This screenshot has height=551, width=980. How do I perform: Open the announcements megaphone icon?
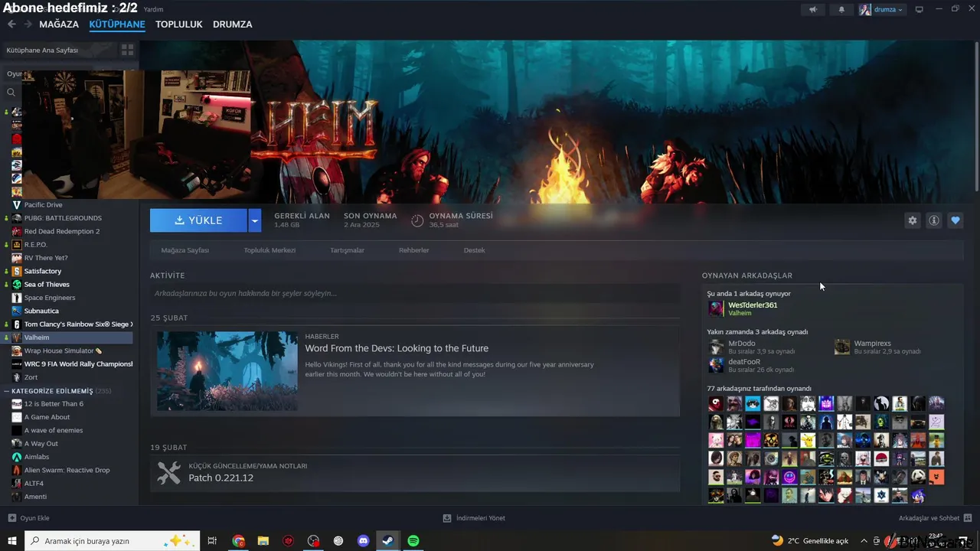813,10
